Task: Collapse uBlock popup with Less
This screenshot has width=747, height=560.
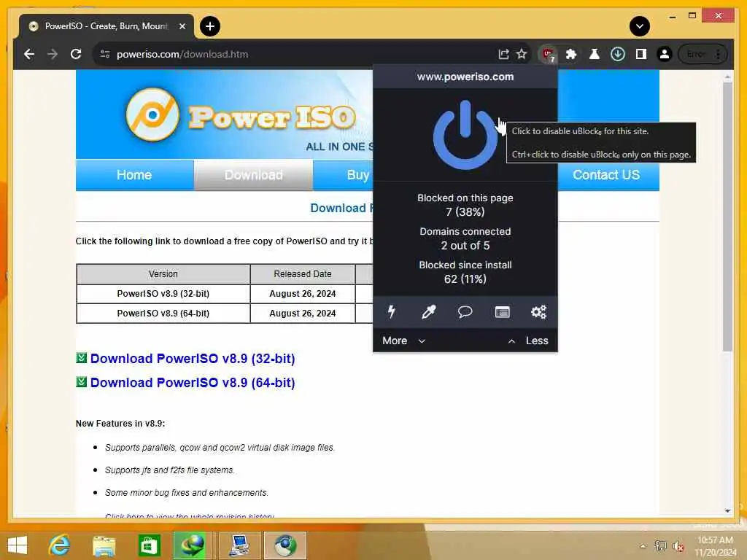Action: pos(528,341)
